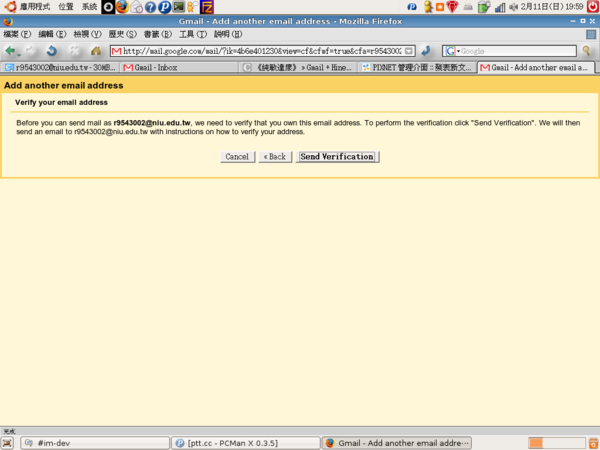Switch to the Gmail + Hine... tab
This screenshot has width=600, height=450.
(298, 68)
